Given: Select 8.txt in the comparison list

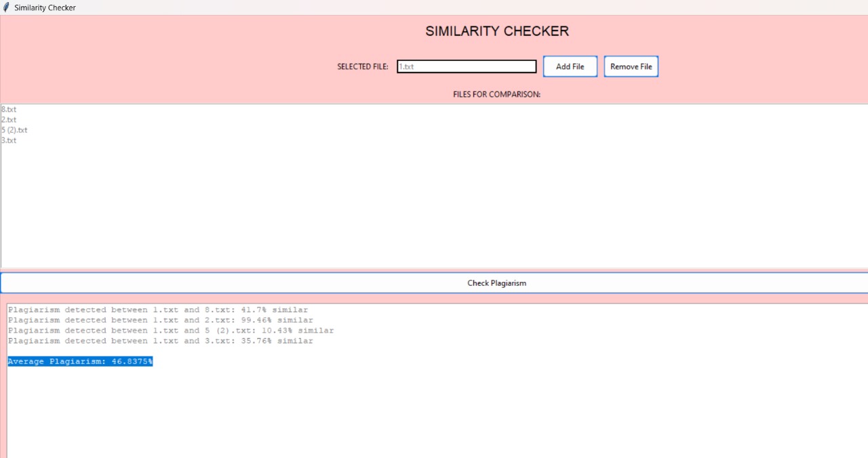Looking at the screenshot, I should (x=9, y=109).
